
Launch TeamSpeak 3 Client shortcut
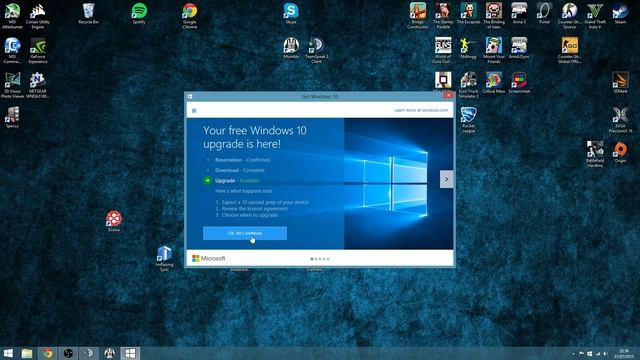(316, 50)
